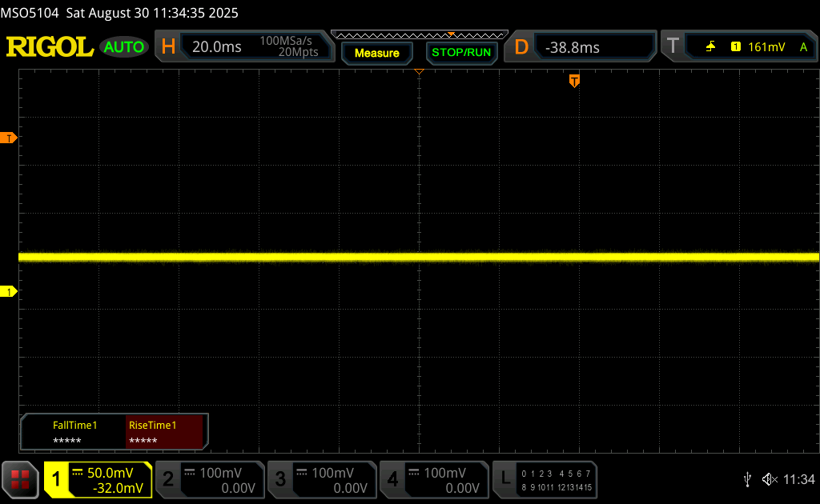Open the logic analyzer L tab

point(505,478)
